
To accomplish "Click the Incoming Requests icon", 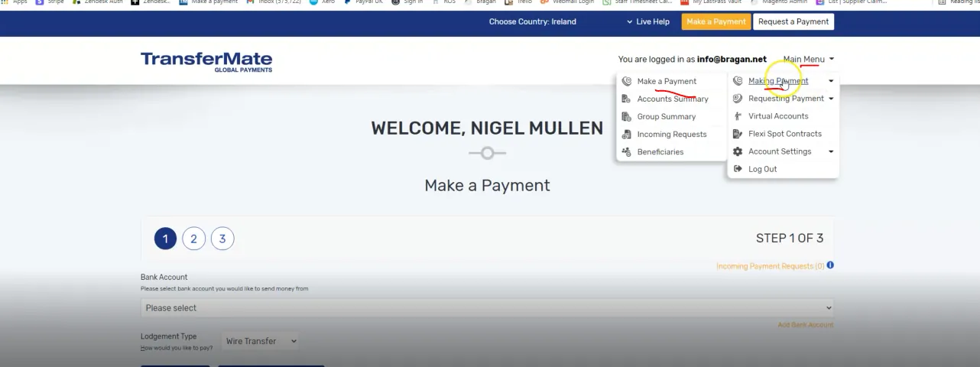I will click(627, 134).
